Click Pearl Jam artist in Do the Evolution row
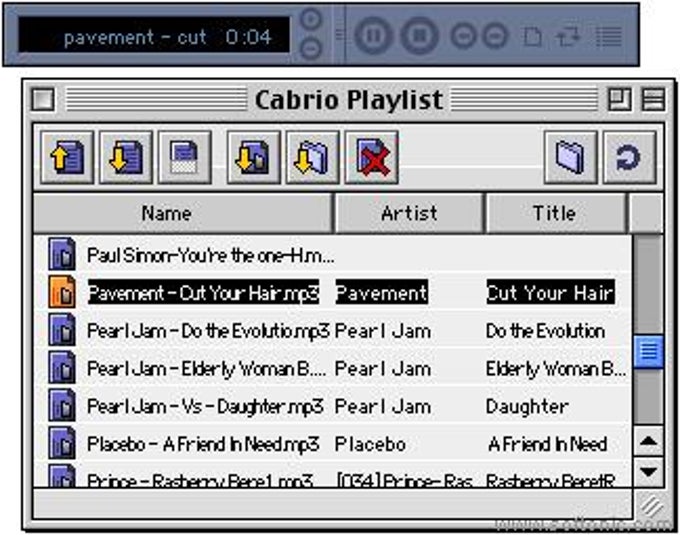Viewport: 680px width, 535px height. pos(383,331)
